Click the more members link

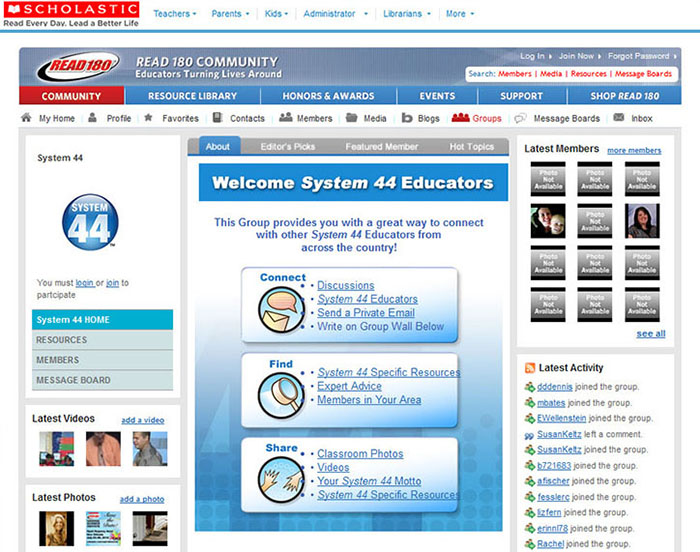pyautogui.click(x=634, y=151)
